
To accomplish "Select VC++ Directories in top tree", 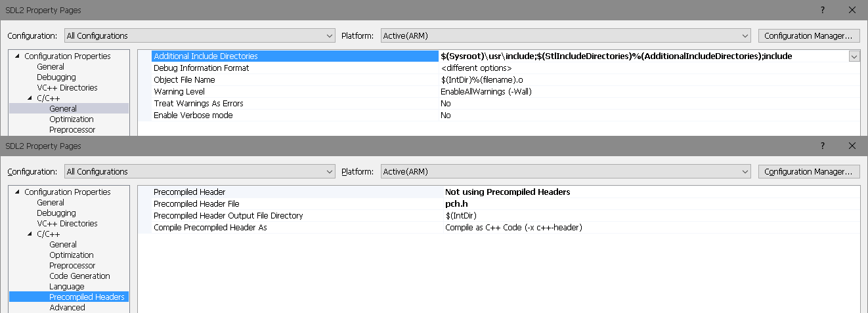I will 67,88.
